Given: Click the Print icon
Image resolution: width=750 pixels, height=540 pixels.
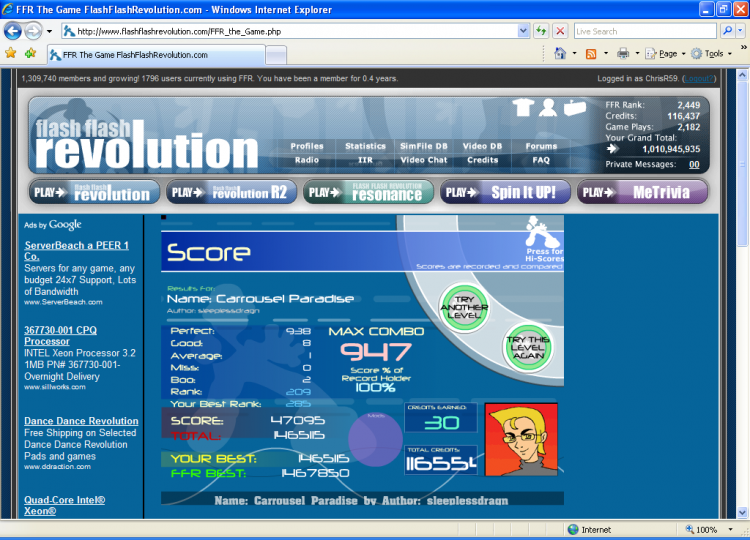Looking at the screenshot, I should pyautogui.click(x=623, y=54).
